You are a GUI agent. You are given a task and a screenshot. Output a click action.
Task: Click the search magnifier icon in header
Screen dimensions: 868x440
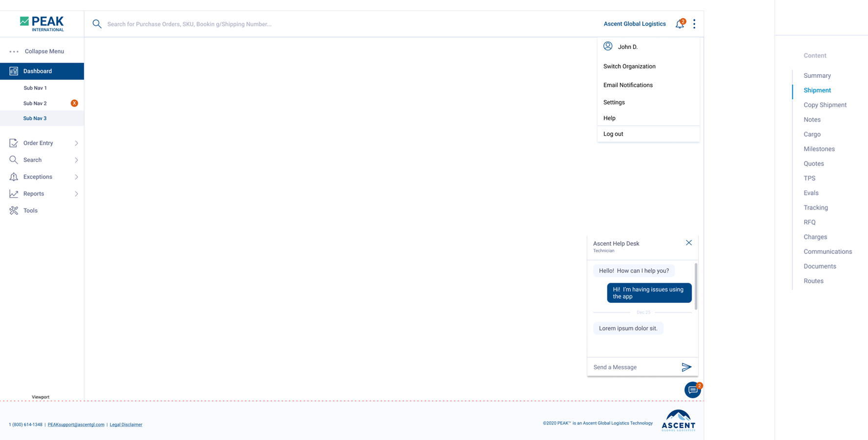tap(97, 24)
